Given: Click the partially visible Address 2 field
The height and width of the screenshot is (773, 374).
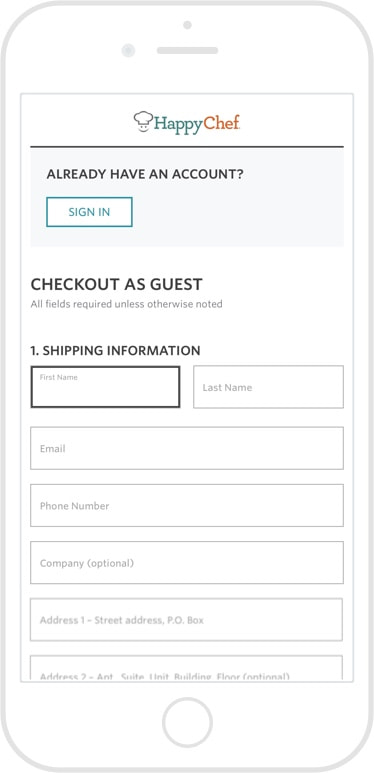Looking at the screenshot, I should [x=186, y=668].
